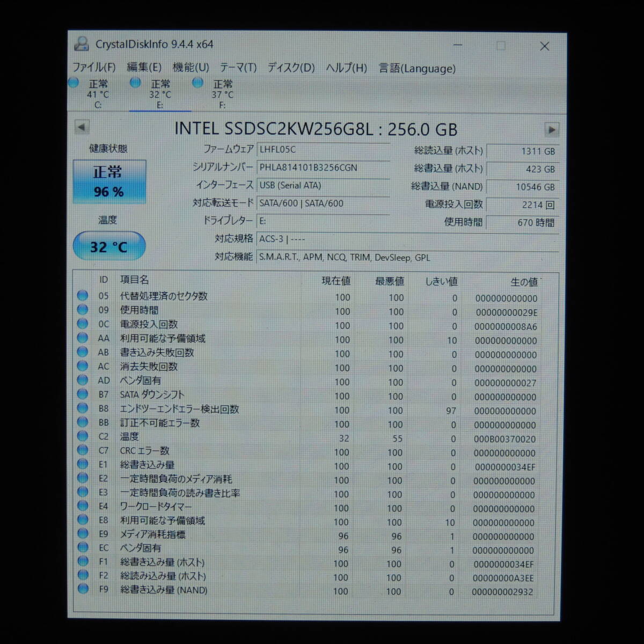Click the 正常 96 % health status button
Viewport: 644px width, 644px height.
coord(109,182)
